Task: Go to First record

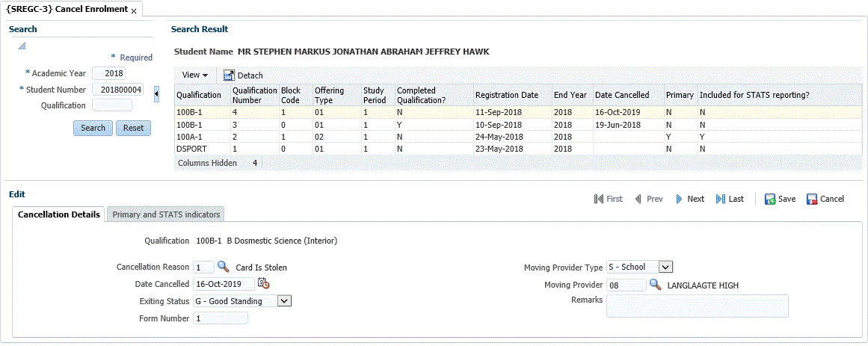Action: tap(608, 199)
